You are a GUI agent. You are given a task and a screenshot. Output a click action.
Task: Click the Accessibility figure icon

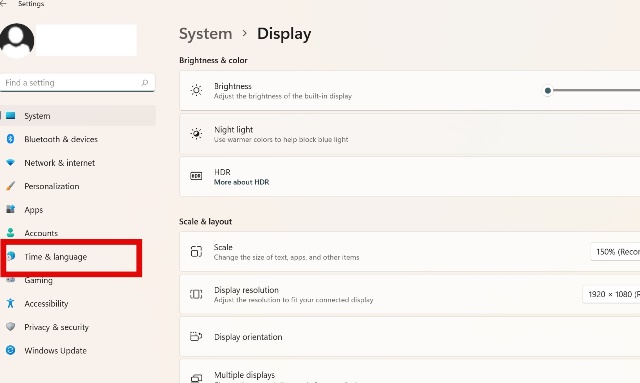[x=11, y=303]
